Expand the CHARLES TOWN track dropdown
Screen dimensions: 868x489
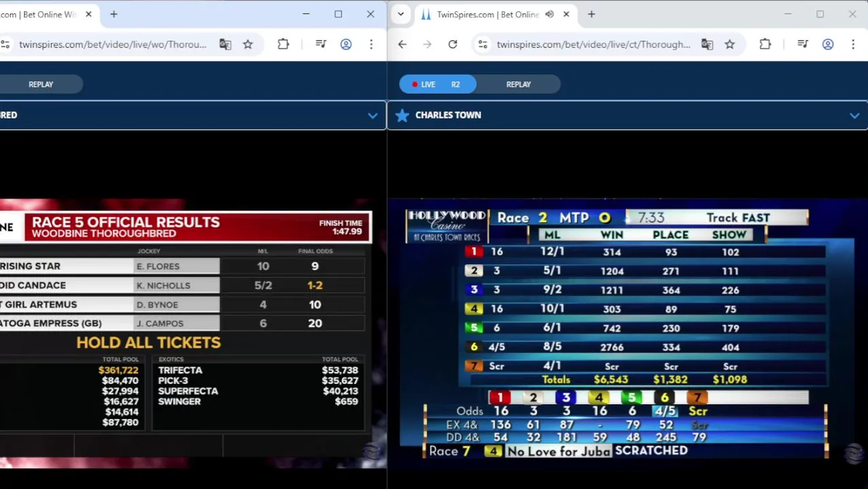click(x=854, y=115)
